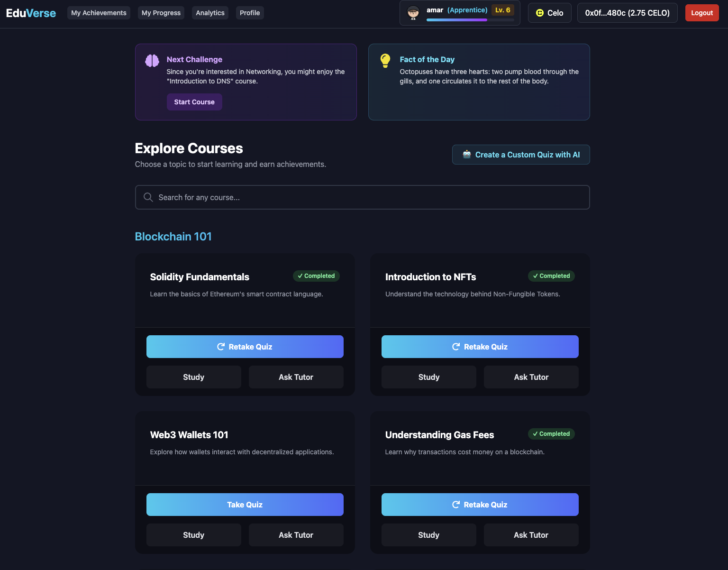The image size is (728, 570).
Task: Click the retake refresh icon on Solidity Fundamentals
Action: 221,347
